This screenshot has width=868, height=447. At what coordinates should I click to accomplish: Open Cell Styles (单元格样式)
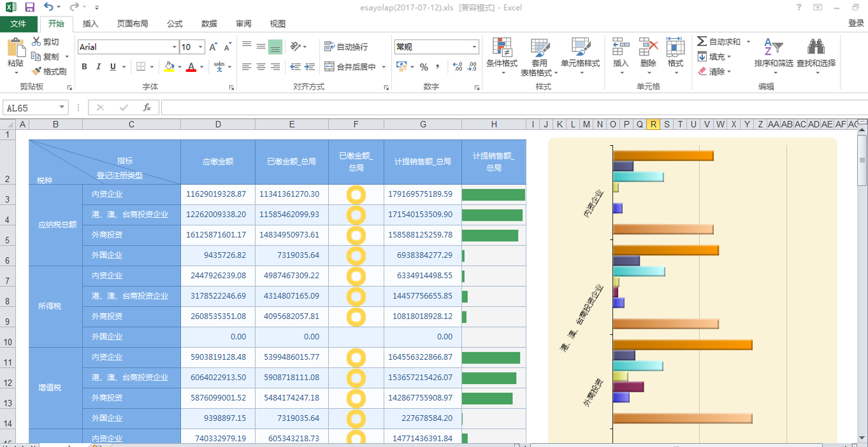tap(581, 56)
